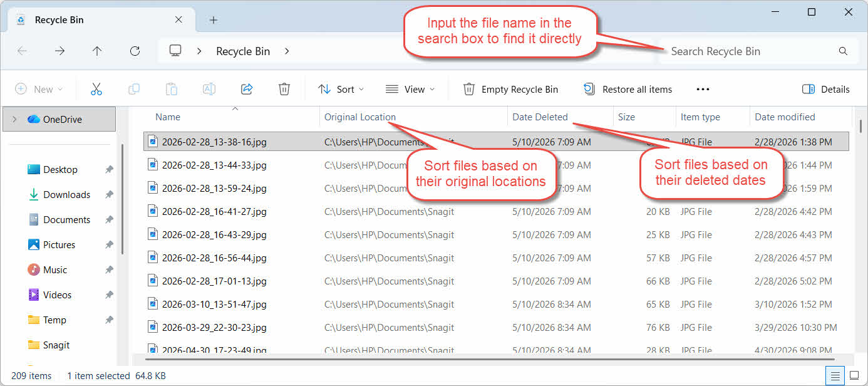Open the Sort dropdown menu
The image size is (868, 386).
tap(341, 89)
